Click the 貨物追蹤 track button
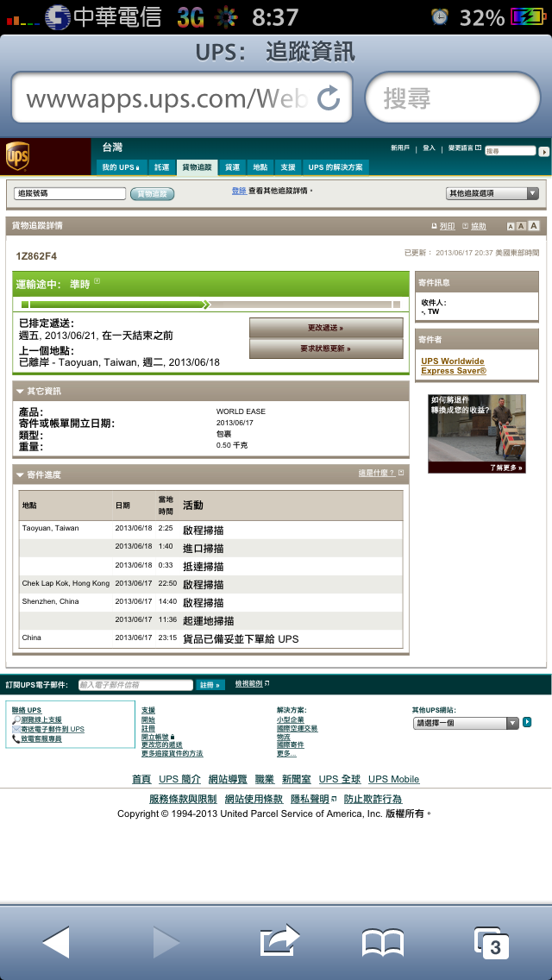Viewport: 552px width, 980px height. pyautogui.click(x=153, y=194)
